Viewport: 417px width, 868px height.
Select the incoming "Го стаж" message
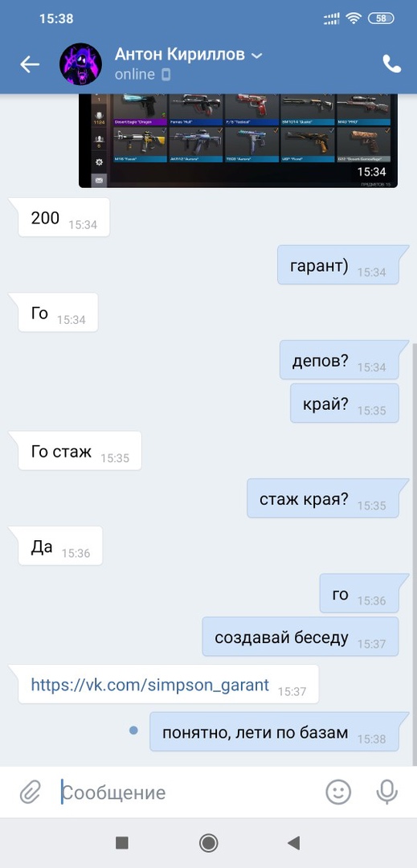[x=80, y=451]
